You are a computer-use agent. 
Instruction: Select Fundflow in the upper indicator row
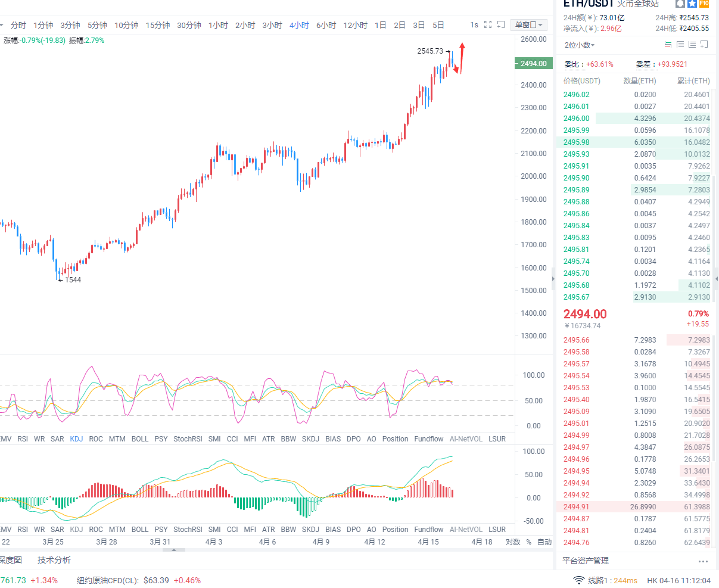point(429,439)
